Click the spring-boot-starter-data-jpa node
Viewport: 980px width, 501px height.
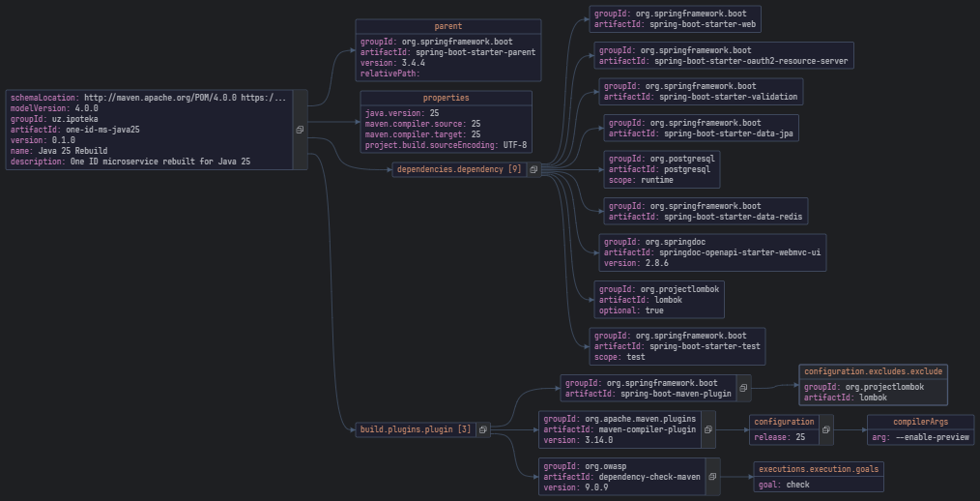pyautogui.click(x=702, y=129)
